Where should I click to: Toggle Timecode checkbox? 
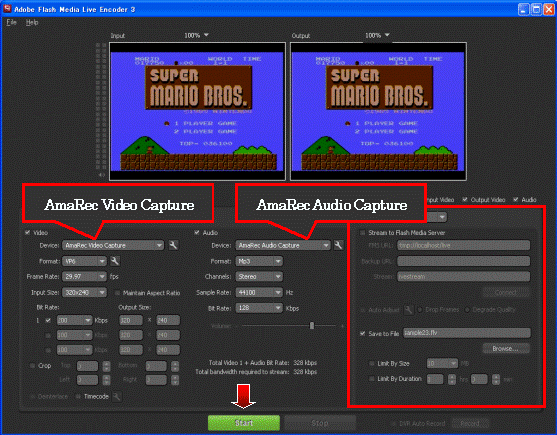tap(78, 396)
